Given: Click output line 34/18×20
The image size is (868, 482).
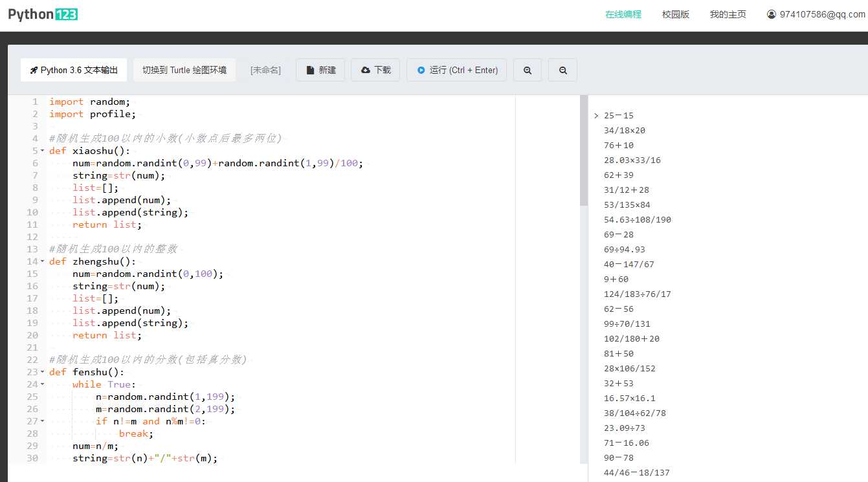Looking at the screenshot, I should point(625,131).
